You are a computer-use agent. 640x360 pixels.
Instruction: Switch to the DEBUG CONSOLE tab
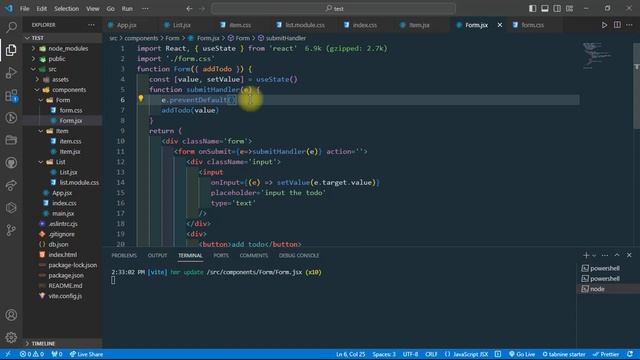point(299,255)
